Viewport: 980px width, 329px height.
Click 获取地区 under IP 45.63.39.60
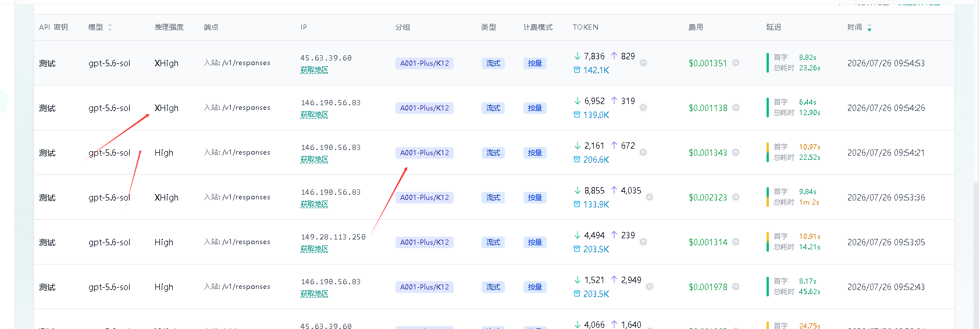(314, 70)
